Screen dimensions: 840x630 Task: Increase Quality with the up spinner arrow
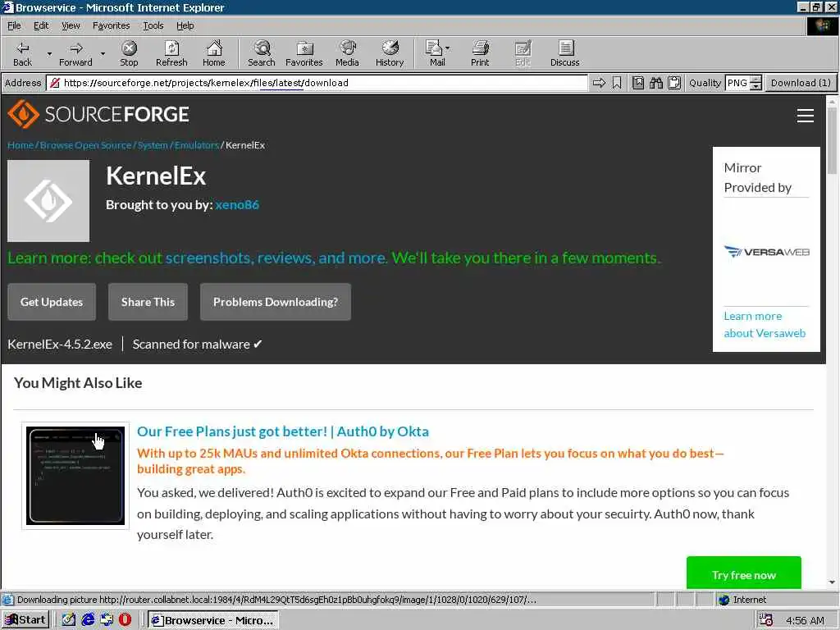click(756, 80)
